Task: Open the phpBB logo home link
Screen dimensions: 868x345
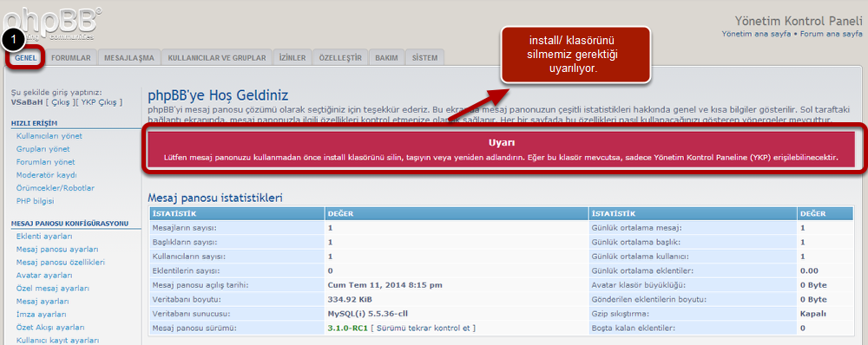Action: tap(53, 23)
